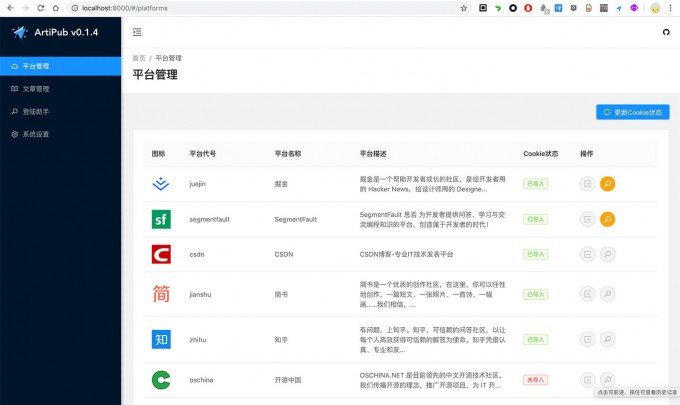Open 系统设置 in the sidebar
This screenshot has height=405, width=680.
[x=61, y=134]
